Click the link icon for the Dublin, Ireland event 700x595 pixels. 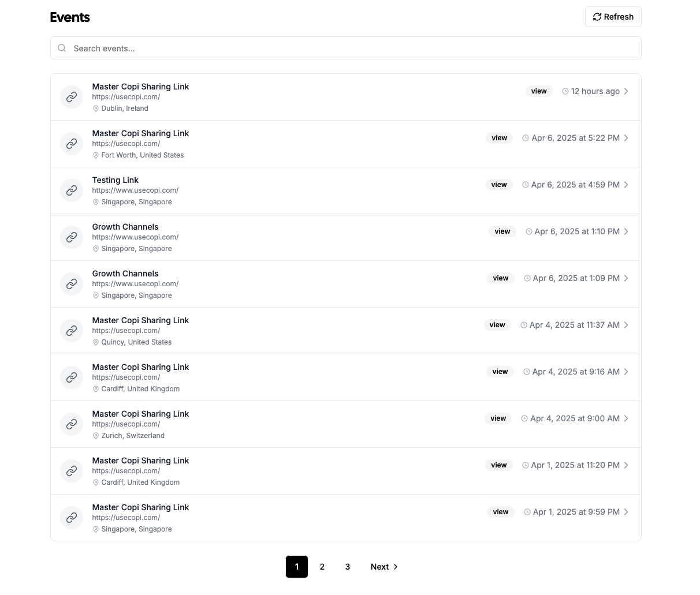coord(72,97)
